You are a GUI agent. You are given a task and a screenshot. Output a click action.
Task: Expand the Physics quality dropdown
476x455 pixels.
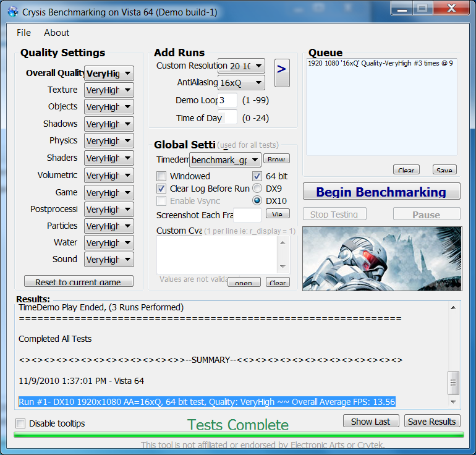pyautogui.click(x=109, y=141)
